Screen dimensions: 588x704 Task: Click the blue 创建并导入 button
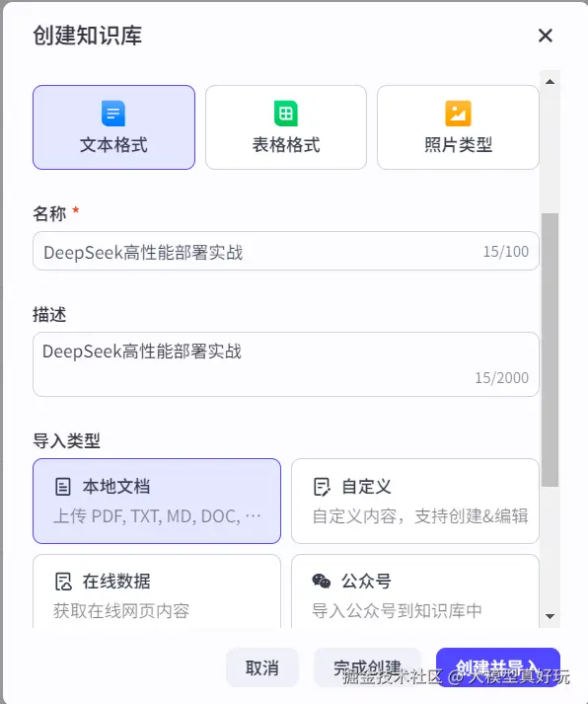click(x=498, y=667)
